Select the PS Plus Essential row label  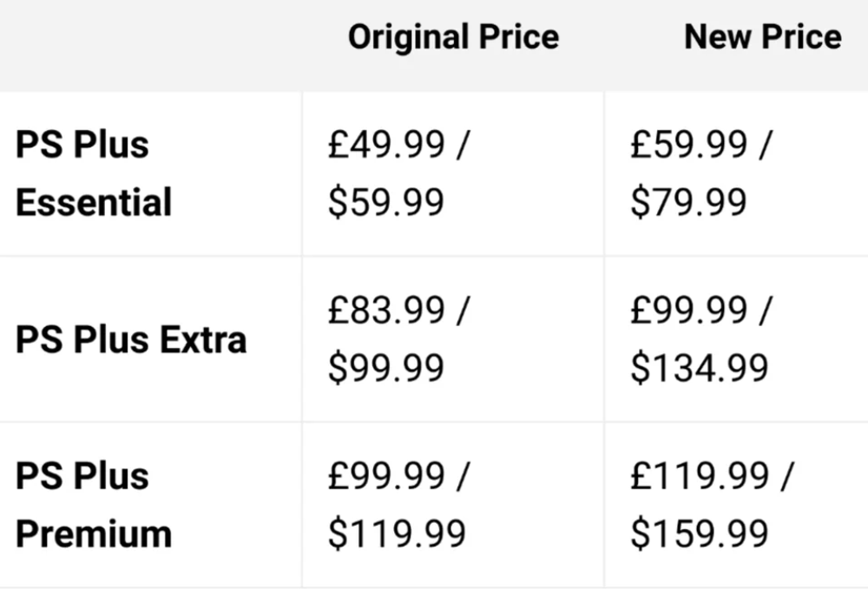(x=94, y=173)
